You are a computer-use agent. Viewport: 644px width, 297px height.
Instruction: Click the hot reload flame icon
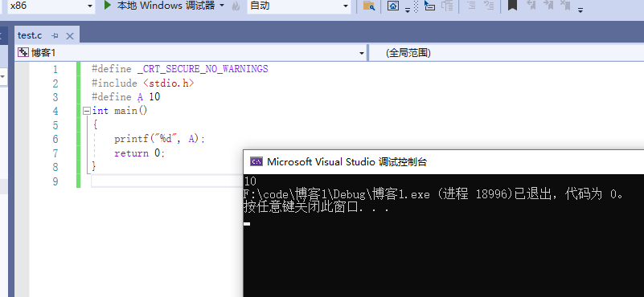point(236,6)
